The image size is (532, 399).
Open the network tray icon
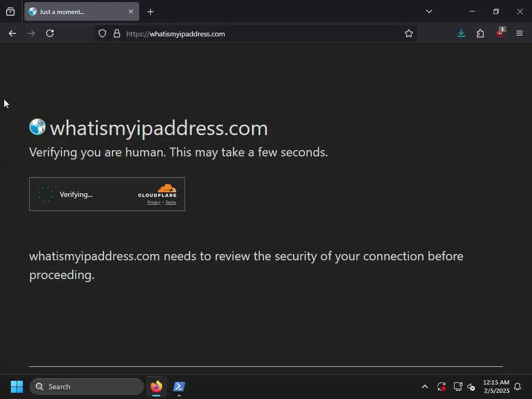click(458, 387)
